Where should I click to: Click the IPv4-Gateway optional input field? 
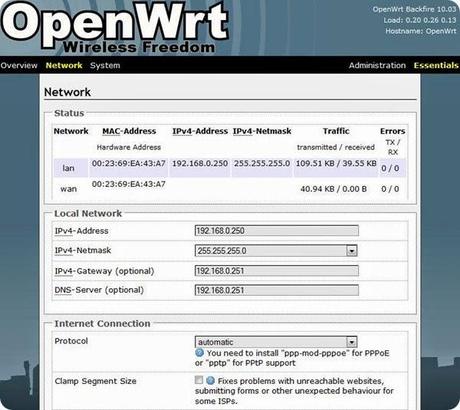[277, 271]
